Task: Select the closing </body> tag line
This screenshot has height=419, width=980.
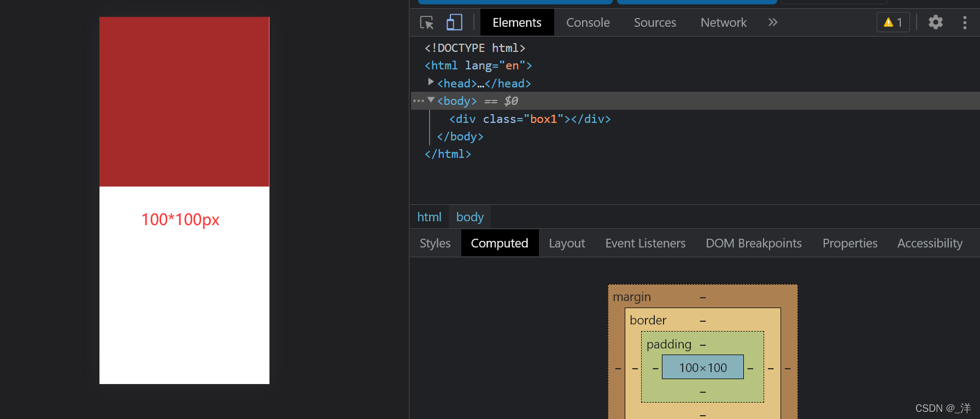Action: (460, 137)
